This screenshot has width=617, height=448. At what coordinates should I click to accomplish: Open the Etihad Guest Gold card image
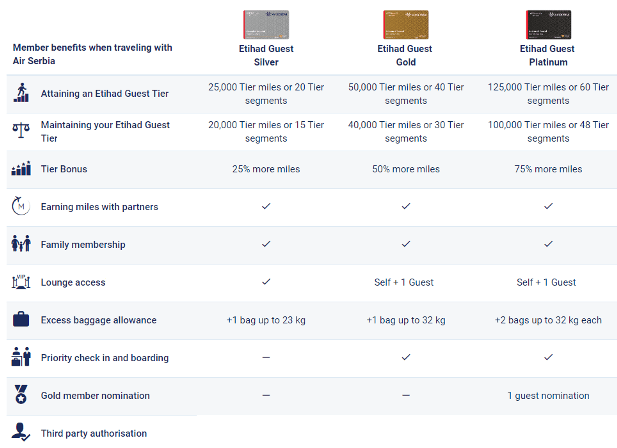click(406, 24)
